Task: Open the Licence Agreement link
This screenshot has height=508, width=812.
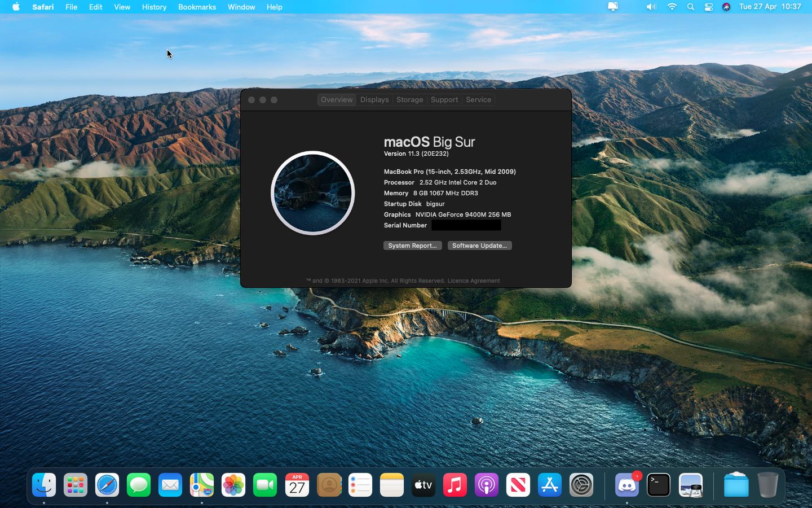Action: tap(474, 281)
